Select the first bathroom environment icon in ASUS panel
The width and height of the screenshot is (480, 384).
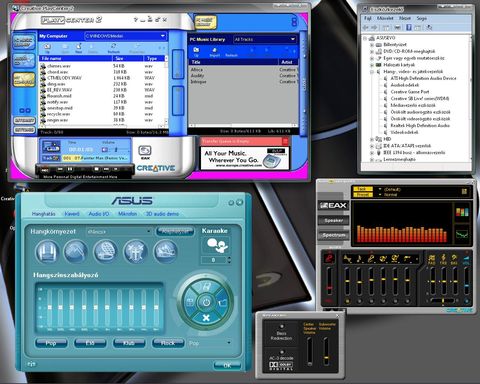pos(47,252)
